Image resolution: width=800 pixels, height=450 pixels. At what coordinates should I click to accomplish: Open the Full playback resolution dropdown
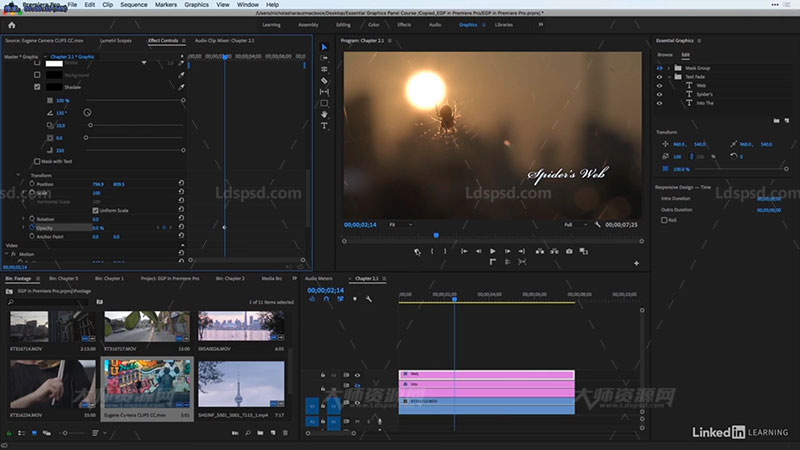point(576,224)
